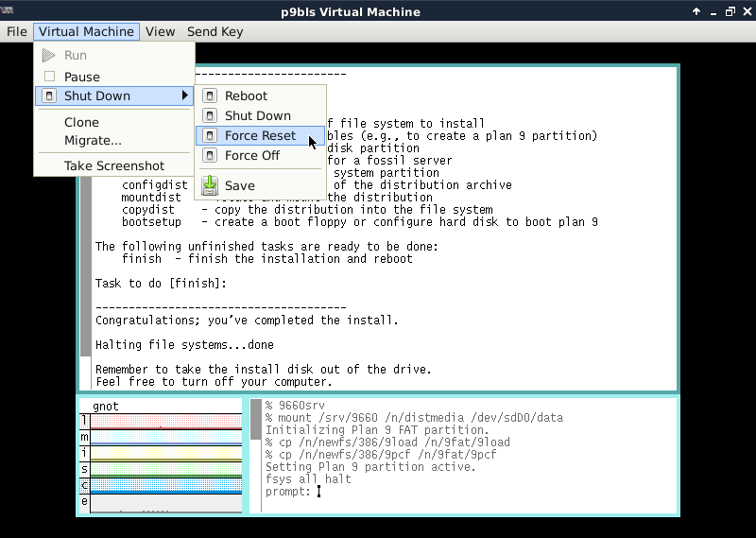
Task: Click the up-arrow icon in title bar
Action: (x=696, y=12)
